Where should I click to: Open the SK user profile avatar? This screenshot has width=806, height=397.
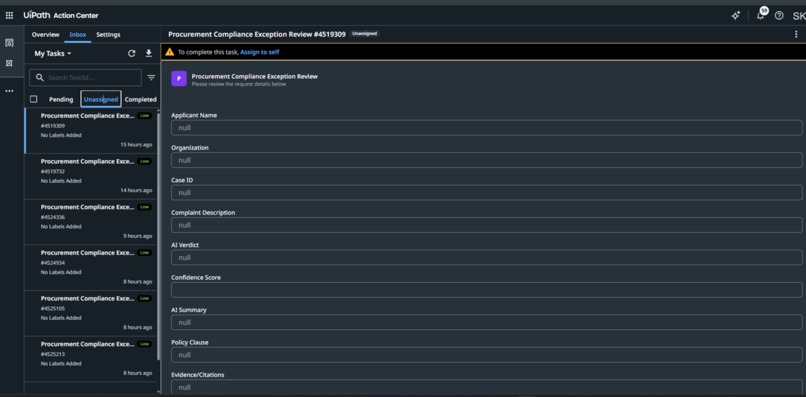click(x=799, y=15)
